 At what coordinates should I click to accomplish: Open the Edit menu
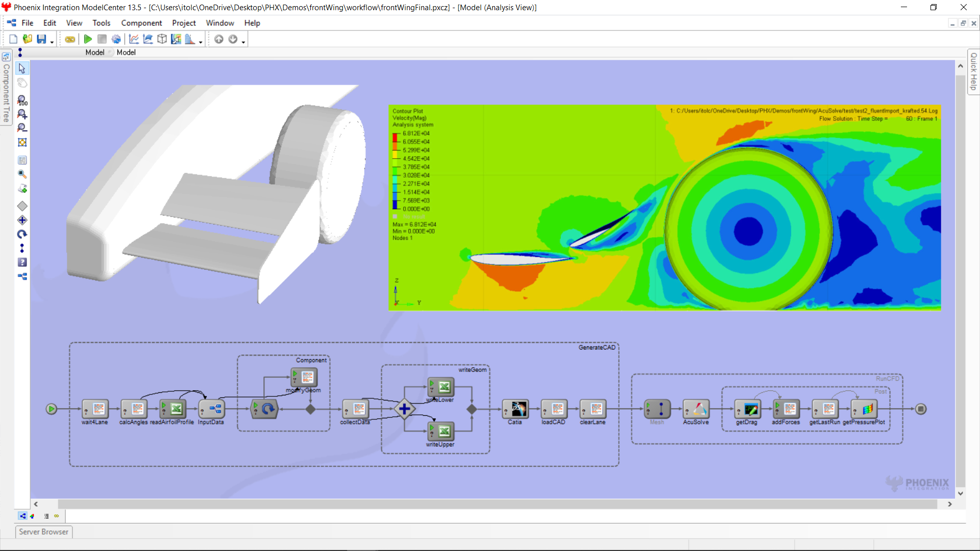50,23
